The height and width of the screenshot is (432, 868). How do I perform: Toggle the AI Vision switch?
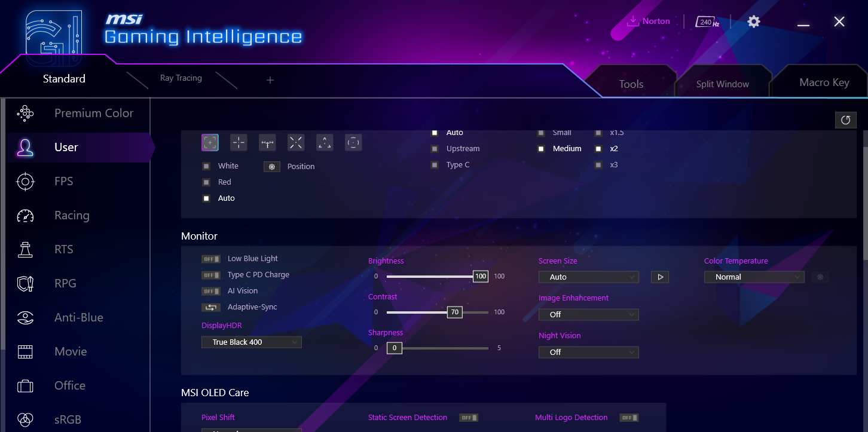[x=211, y=291]
